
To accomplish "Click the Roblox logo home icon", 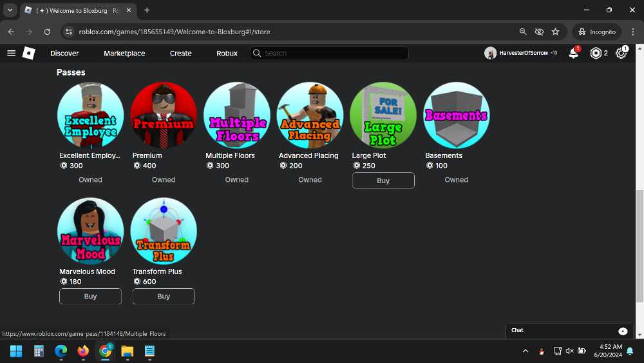I will (x=28, y=53).
